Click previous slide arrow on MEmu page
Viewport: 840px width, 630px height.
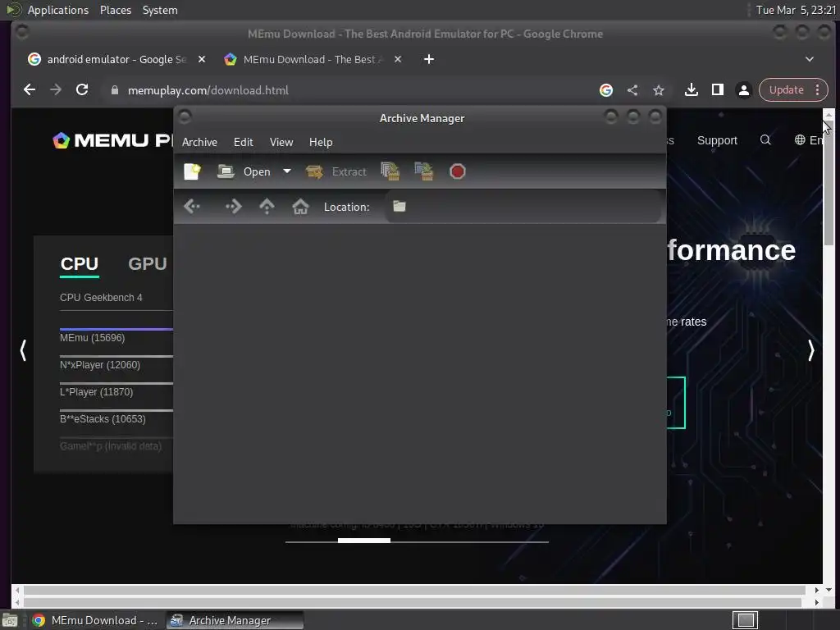pos(23,350)
